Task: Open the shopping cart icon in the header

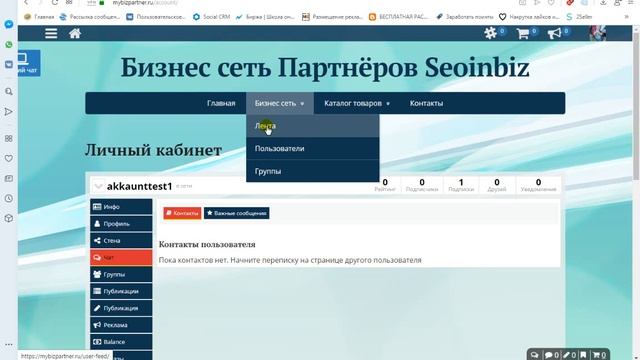Action: (522, 33)
